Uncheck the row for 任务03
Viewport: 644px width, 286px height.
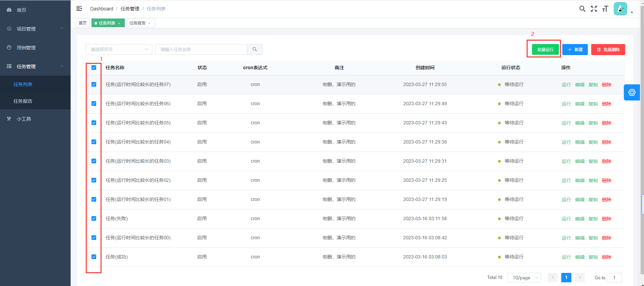94,161
